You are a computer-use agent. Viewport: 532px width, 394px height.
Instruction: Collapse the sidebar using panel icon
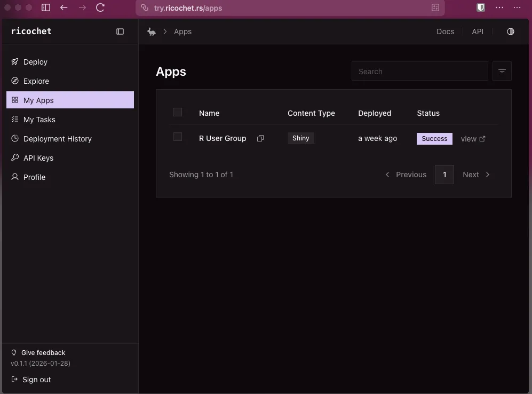(x=120, y=31)
